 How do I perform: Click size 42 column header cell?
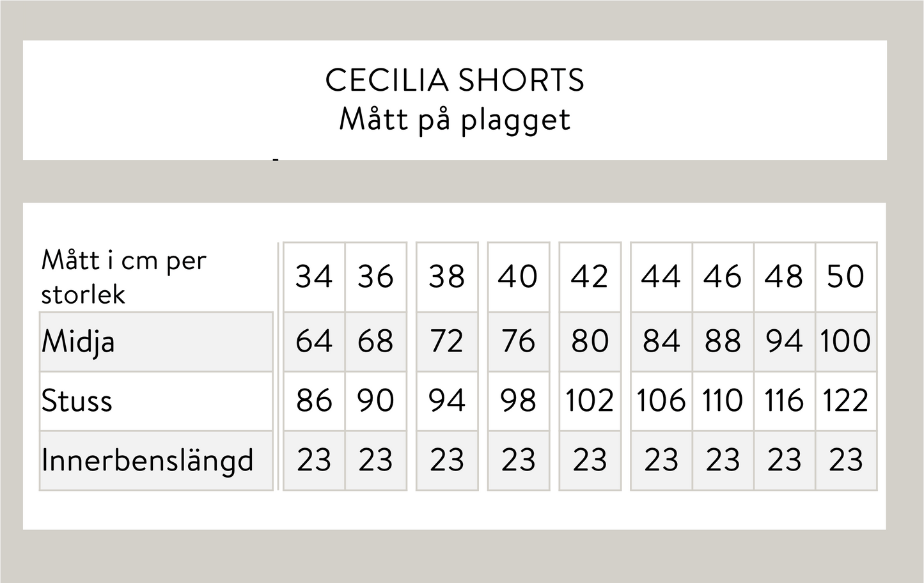[590, 277]
